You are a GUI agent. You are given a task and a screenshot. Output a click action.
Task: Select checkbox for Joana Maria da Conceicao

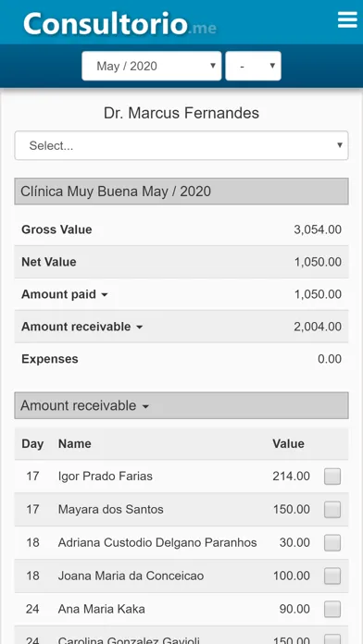(332, 576)
